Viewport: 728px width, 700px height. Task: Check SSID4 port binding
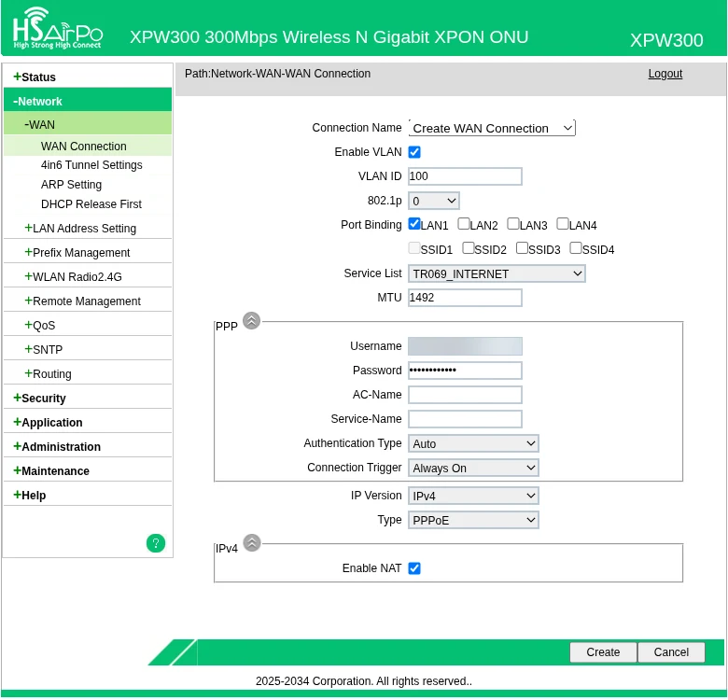pyautogui.click(x=576, y=248)
